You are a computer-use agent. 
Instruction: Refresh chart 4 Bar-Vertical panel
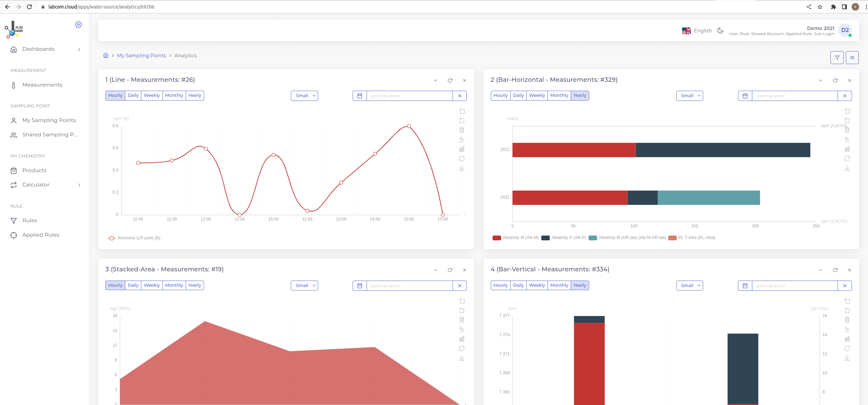pos(835,270)
